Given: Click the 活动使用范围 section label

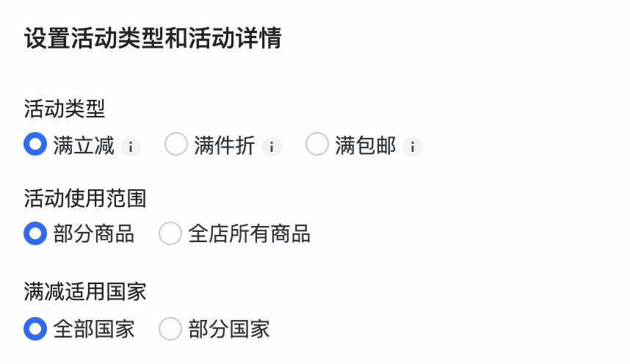Looking at the screenshot, I should (x=85, y=198).
